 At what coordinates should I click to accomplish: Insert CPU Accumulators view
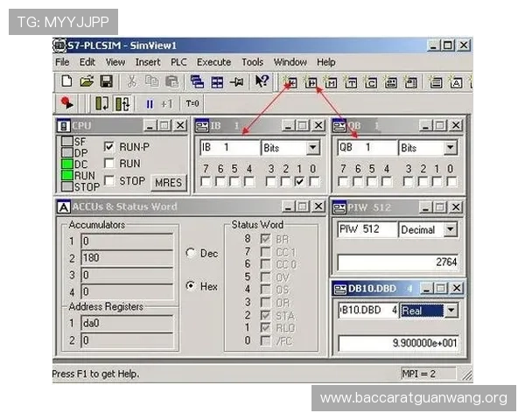(x=456, y=82)
